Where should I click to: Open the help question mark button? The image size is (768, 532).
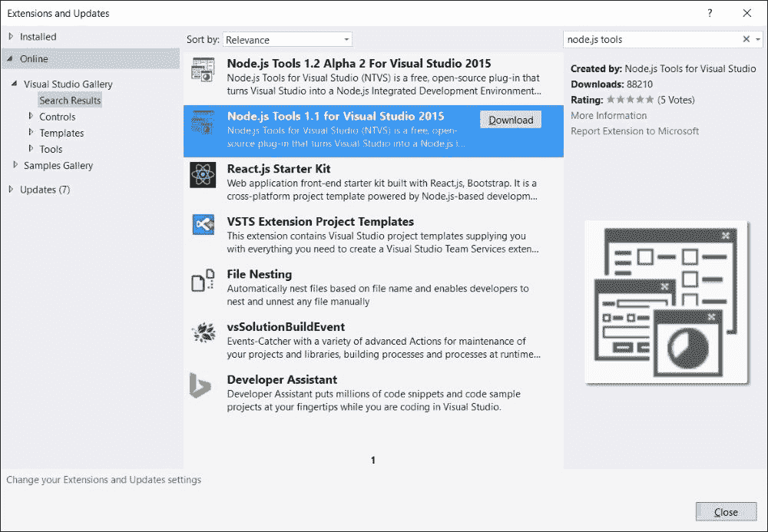click(x=710, y=13)
